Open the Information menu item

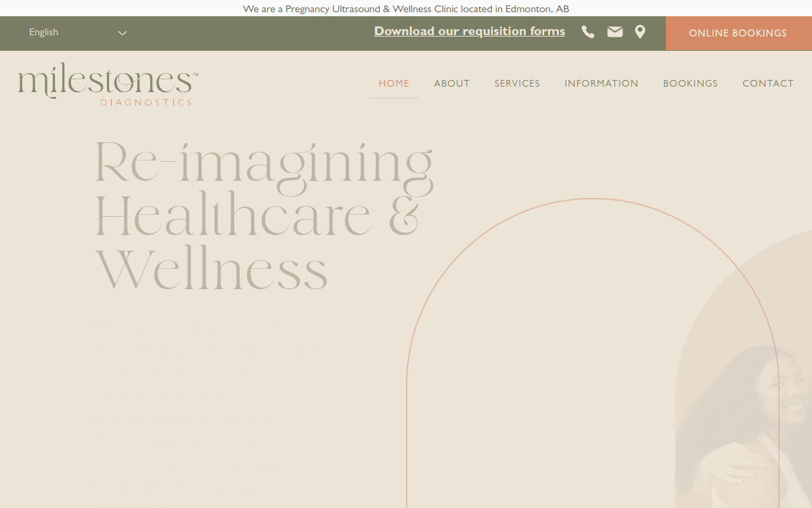[x=602, y=83]
